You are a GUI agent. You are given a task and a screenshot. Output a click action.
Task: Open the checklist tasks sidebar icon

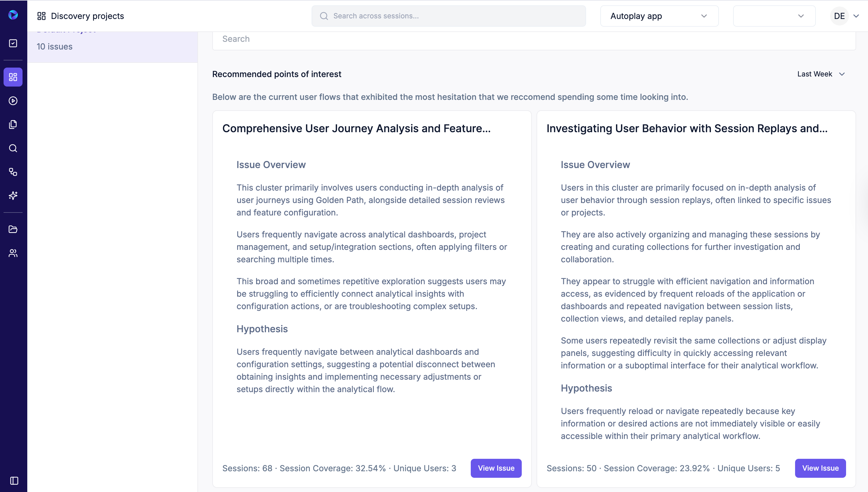click(13, 43)
